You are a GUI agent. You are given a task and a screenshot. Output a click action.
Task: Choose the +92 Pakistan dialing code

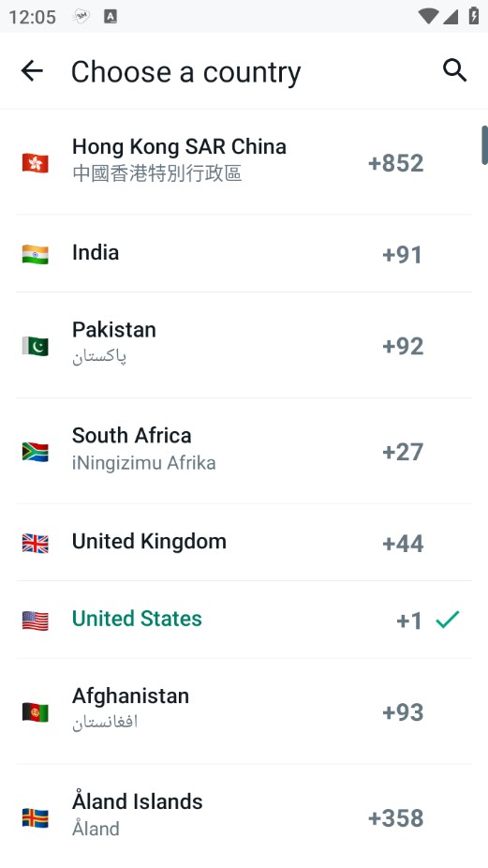[403, 346]
